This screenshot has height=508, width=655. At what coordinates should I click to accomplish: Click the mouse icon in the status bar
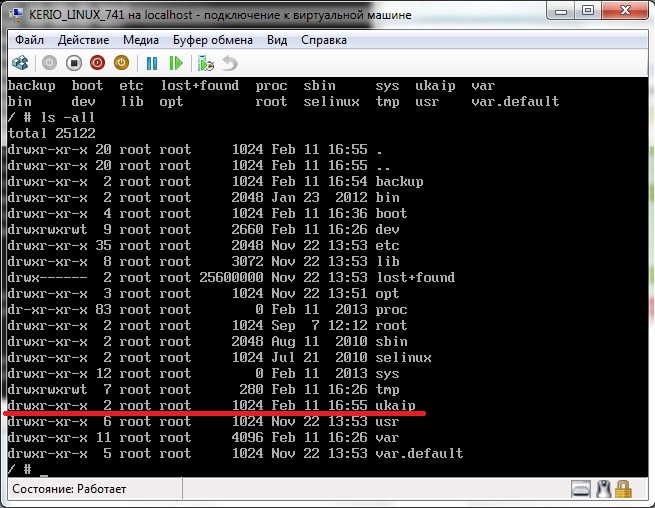(x=603, y=490)
